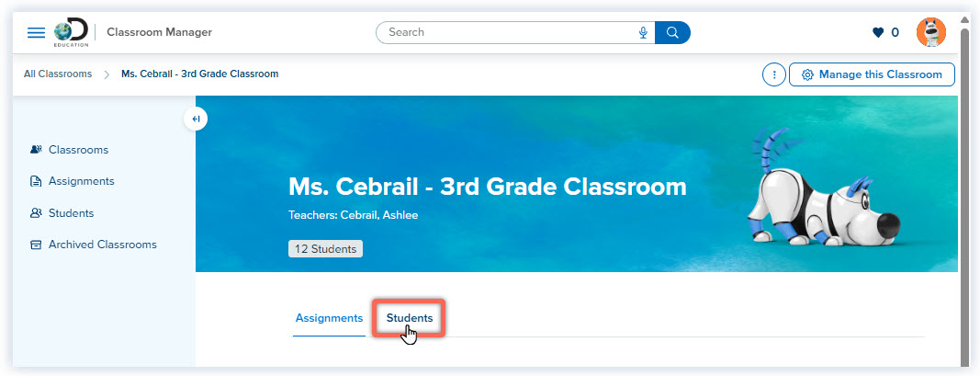Click the All Classrooms breadcrumb link
The width and height of the screenshot is (980, 376).
coord(58,74)
